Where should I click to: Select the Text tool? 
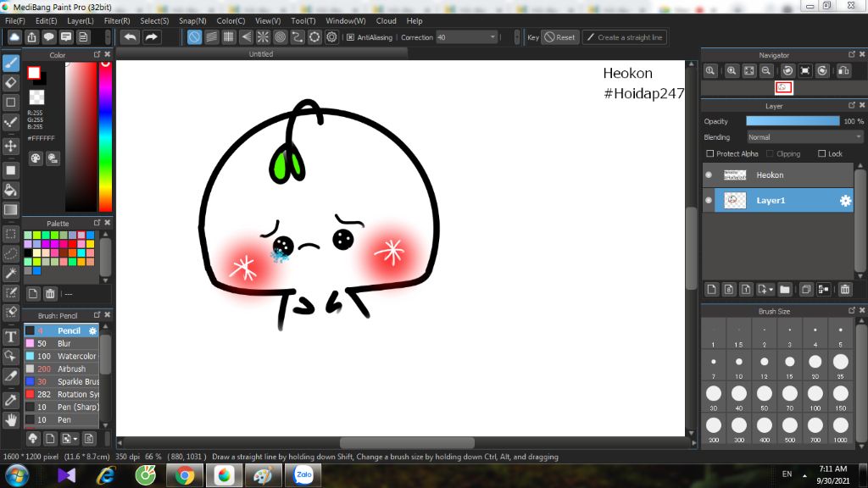(x=10, y=337)
